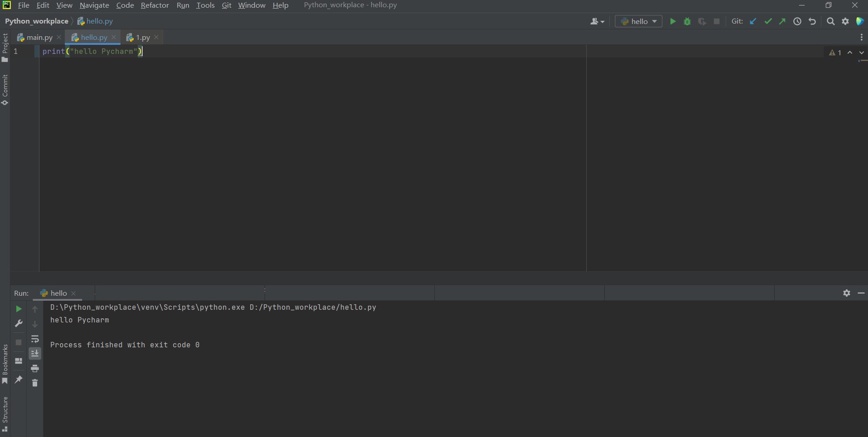
Task: Open the Git menu
Action: coord(227,5)
